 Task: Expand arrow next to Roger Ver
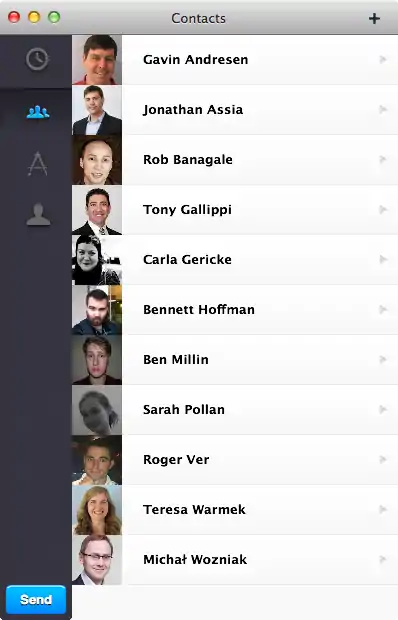coord(383,459)
